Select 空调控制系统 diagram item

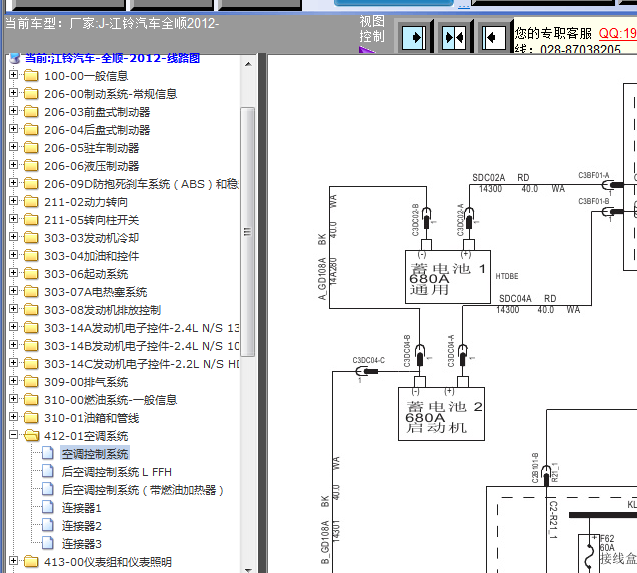[x=95, y=454]
